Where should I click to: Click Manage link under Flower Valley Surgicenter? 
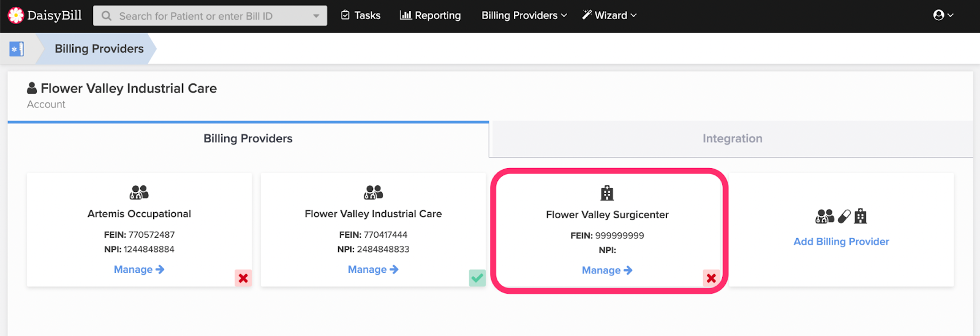[x=607, y=270]
